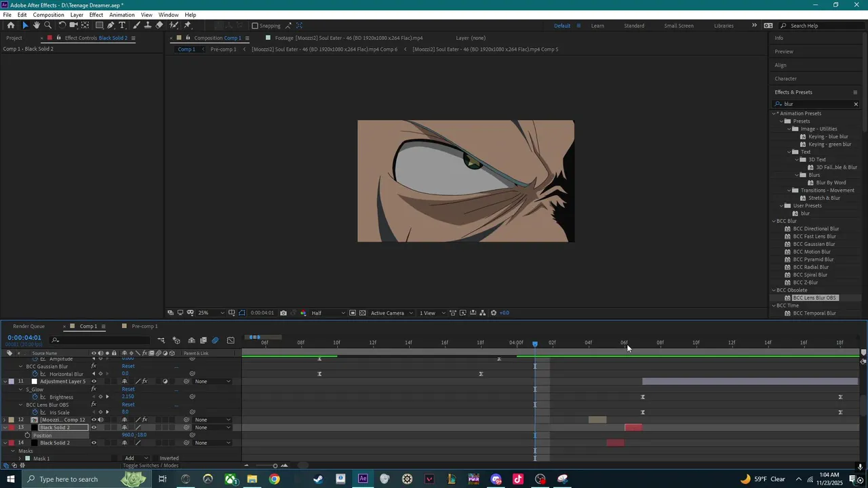Hide layer 12 Moozzi Comp 12 eye icon
The image size is (868, 488).
94,420
